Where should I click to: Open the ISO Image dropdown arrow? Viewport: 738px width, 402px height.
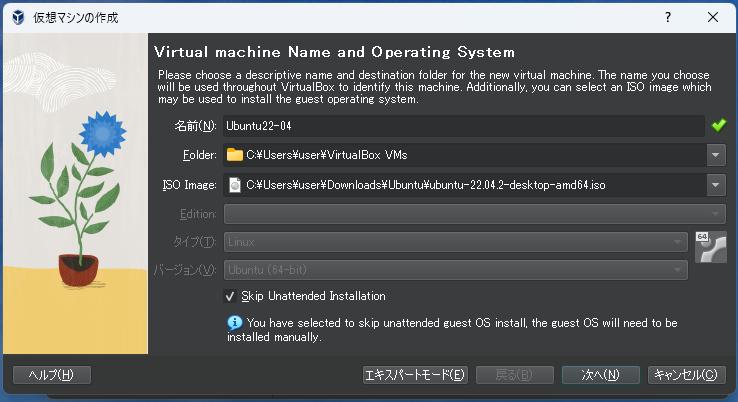[x=716, y=185]
